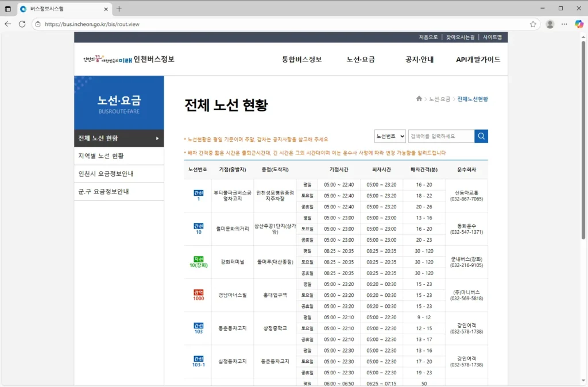
Task: Open the 노선번호 search dropdown
Action: pos(390,136)
